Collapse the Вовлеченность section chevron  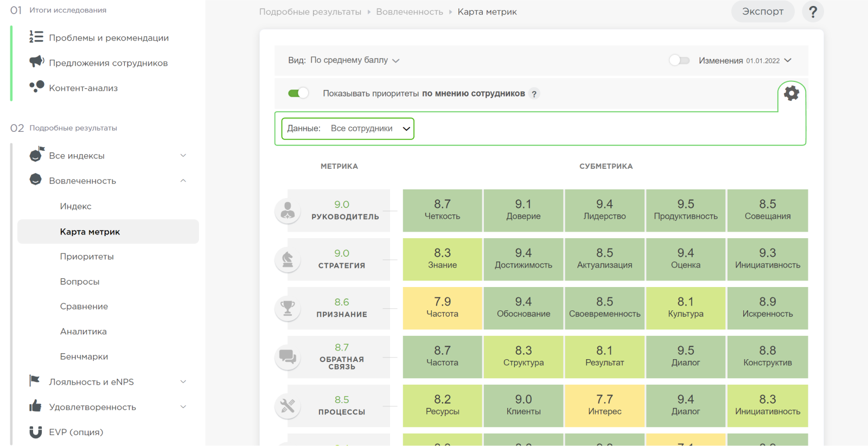(183, 181)
